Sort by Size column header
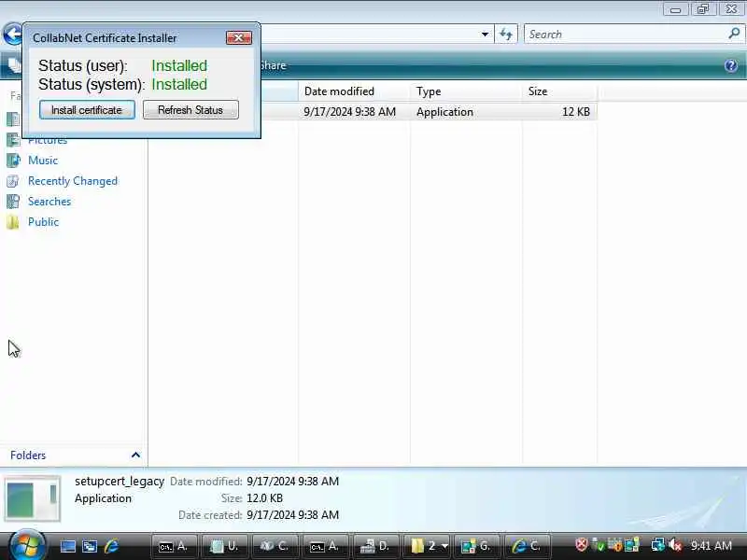This screenshot has width=747, height=560. tap(559, 91)
